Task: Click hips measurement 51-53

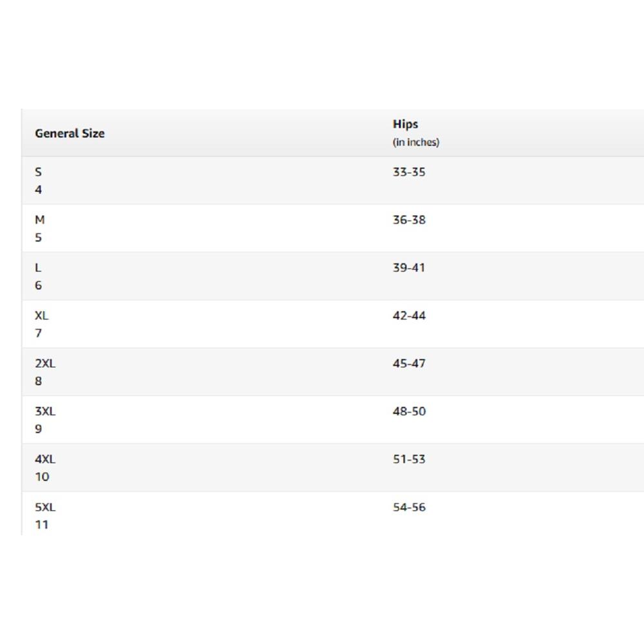Action: [409, 459]
